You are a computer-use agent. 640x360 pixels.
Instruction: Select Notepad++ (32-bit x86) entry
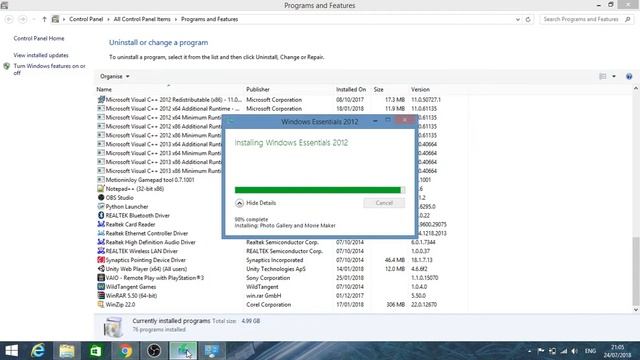(135, 189)
